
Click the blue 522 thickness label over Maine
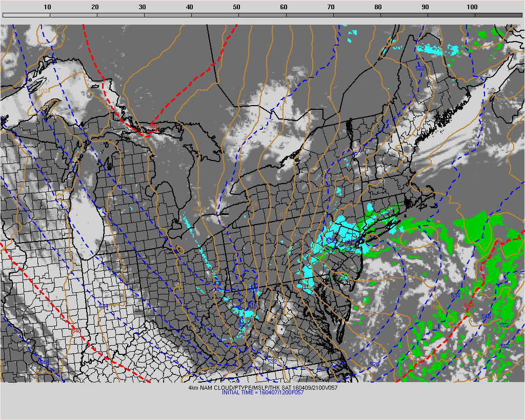420,68
